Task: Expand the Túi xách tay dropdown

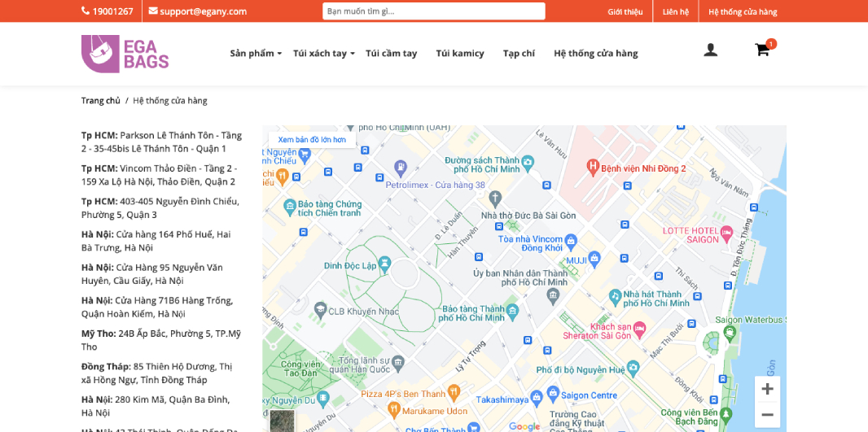Action: tap(324, 54)
